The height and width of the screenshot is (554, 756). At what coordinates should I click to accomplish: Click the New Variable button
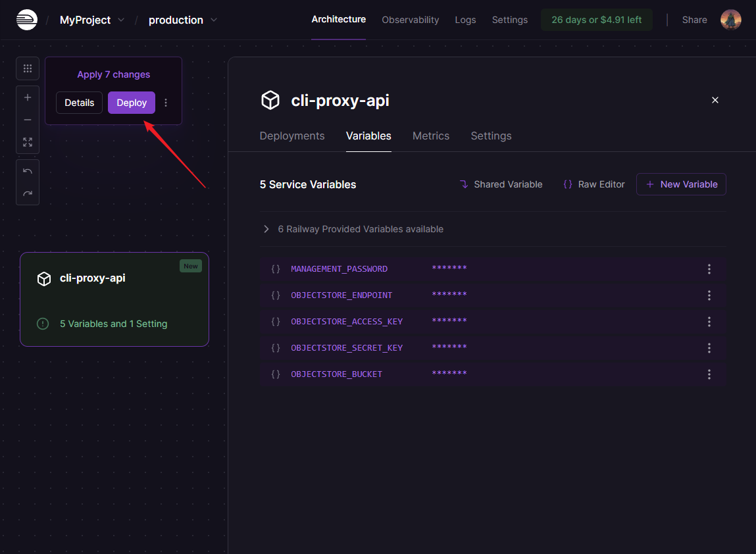click(x=681, y=184)
